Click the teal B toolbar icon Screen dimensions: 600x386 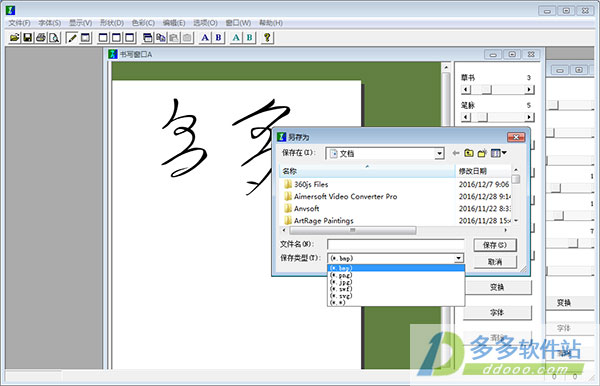coord(249,37)
